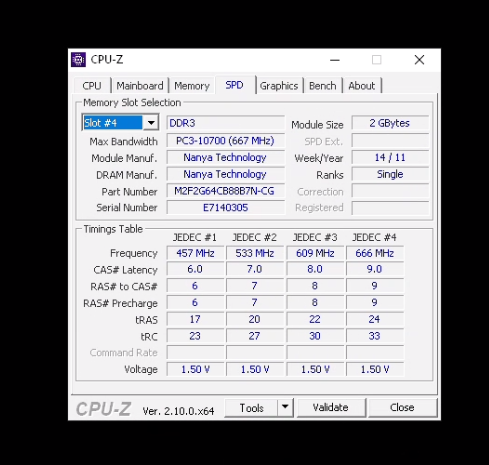Switch to the Graphics tab
This screenshot has width=489, height=465.
point(279,86)
